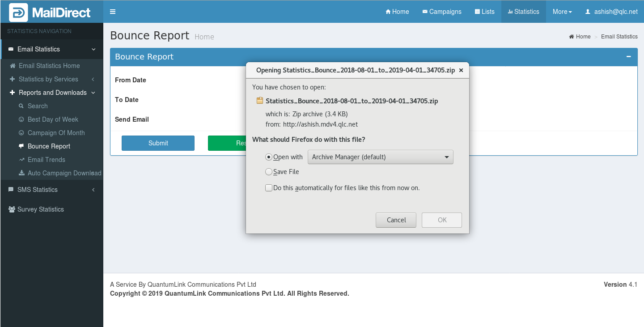Go to Lists in the top navigation

(484, 12)
